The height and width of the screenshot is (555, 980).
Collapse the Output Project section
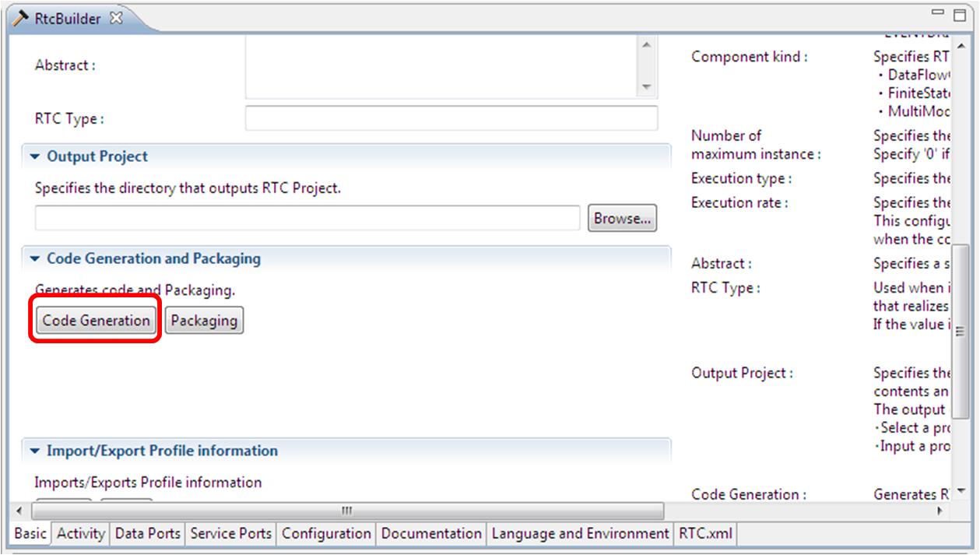(x=33, y=156)
